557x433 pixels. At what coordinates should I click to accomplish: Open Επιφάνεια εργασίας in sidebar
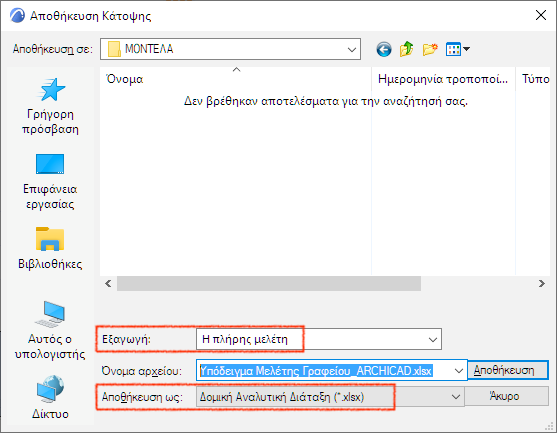(x=50, y=181)
